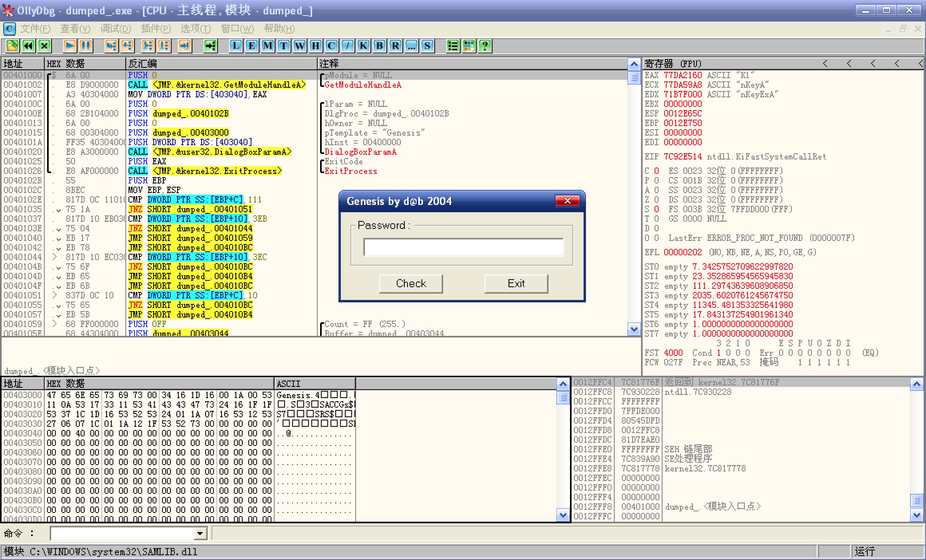926x560 pixels.
Task: Open the 插件(P) plugins menu
Action: coord(156,29)
